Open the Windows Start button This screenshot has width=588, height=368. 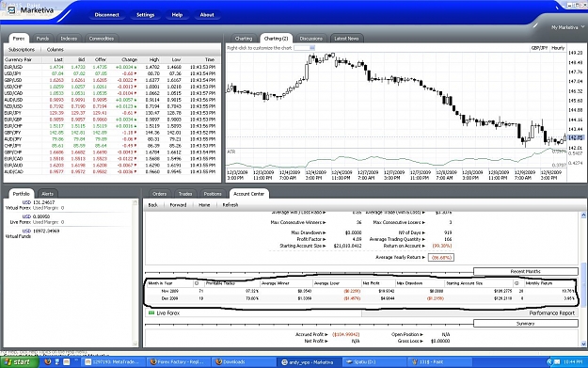(x=20, y=362)
